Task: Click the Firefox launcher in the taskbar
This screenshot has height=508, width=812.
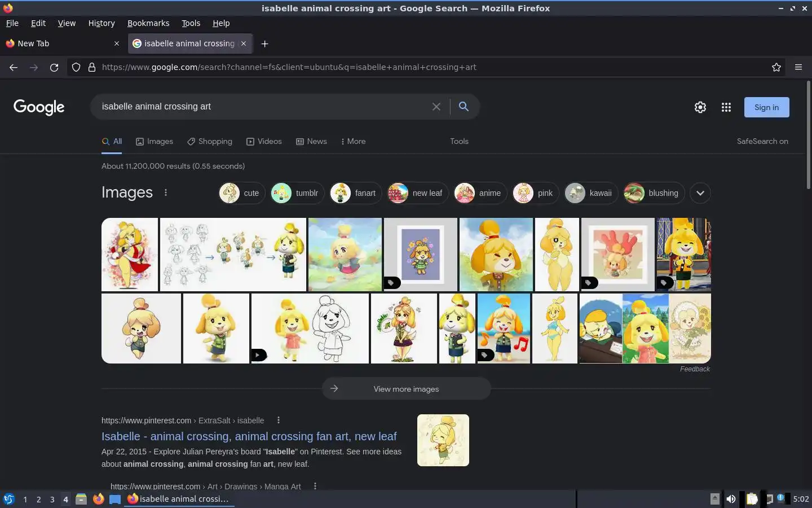Action: pyautogui.click(x=98, y=499)
